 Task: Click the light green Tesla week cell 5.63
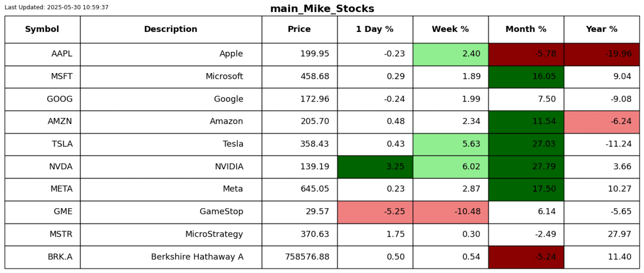coord(450,144)
